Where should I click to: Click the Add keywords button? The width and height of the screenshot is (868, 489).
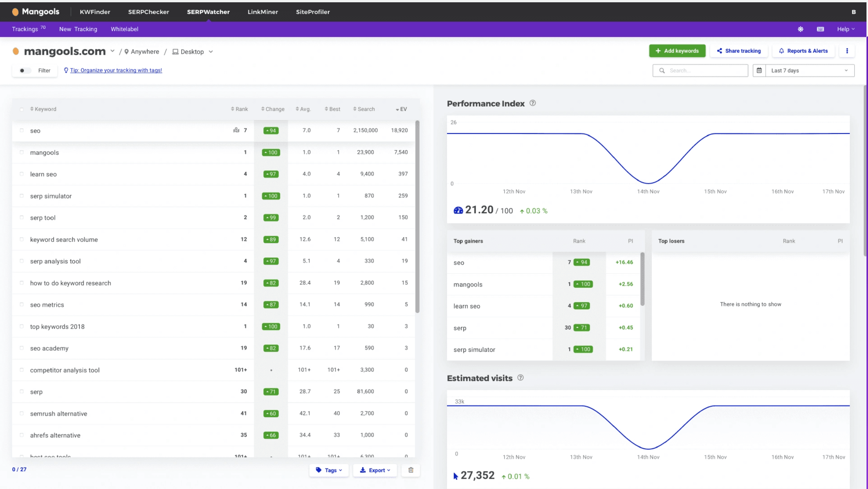[677, 51]
